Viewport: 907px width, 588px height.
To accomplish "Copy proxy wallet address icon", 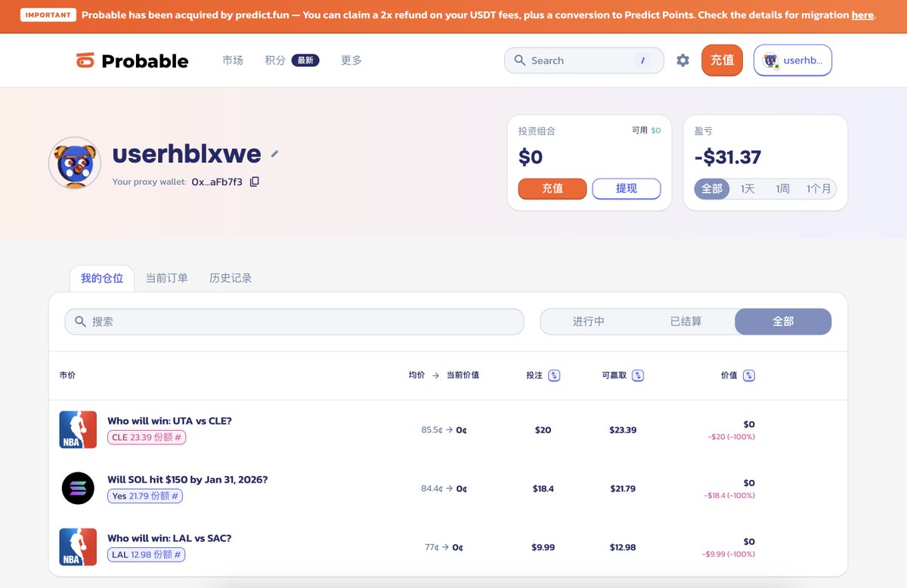I will click(x=255, y=181).
